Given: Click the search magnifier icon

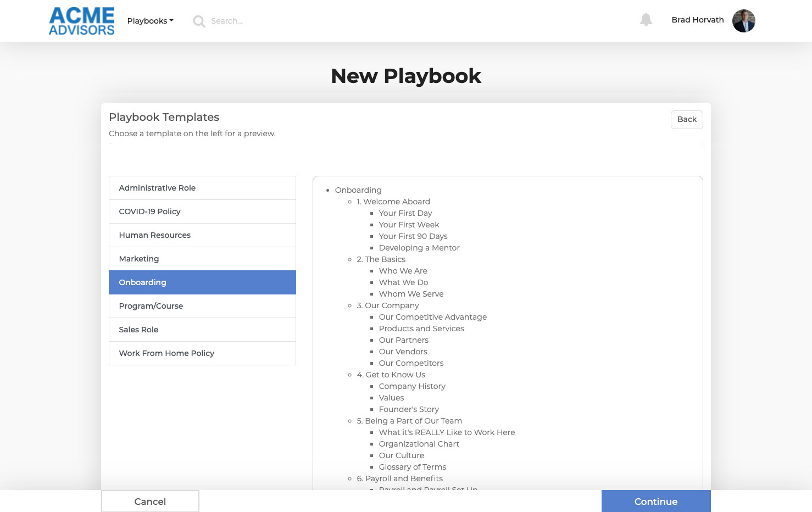Looking at the screenshot, I should [x=199, y=21].
